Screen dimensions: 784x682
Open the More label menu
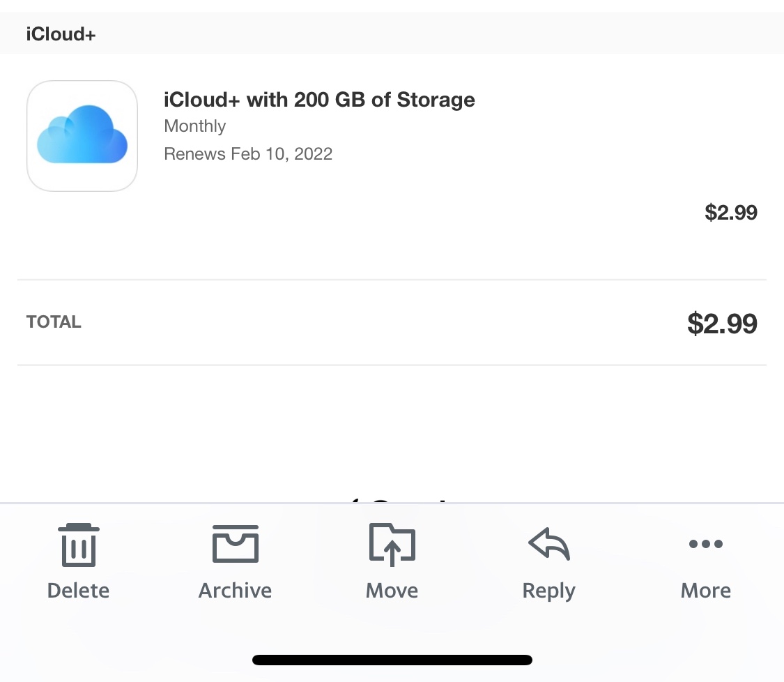tap(705, 591)
